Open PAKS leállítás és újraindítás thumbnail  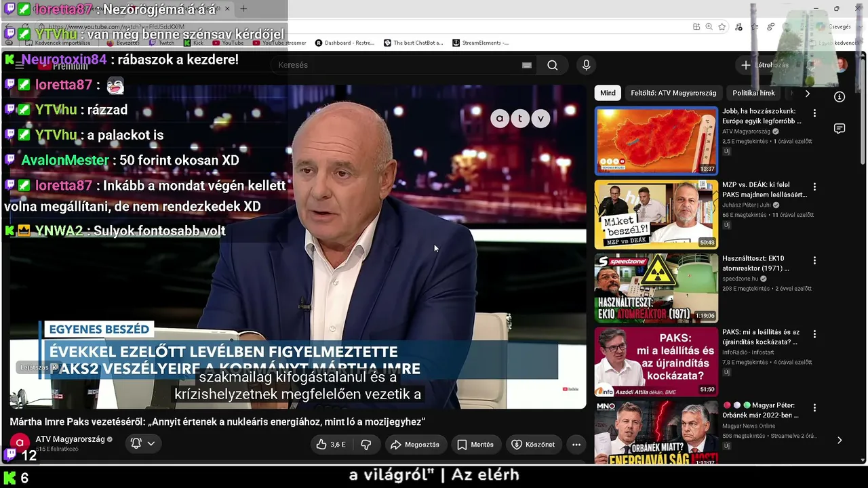[x=656, y=362]
